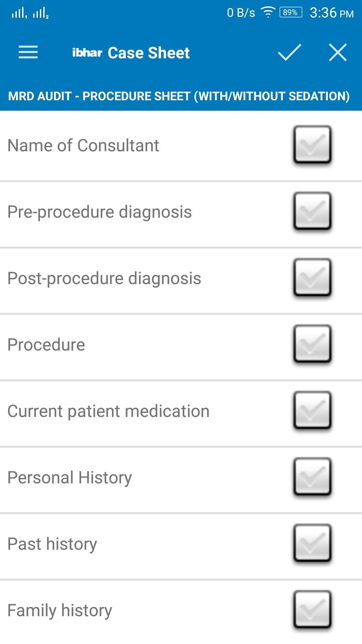The image size is (362, 644).
Task: Tap the Current patient medication label
Action: coord(108,411)
